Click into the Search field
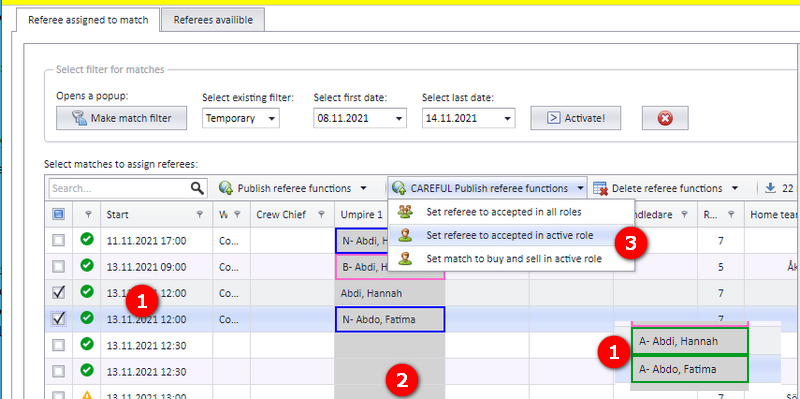 [x=119, y=188]
